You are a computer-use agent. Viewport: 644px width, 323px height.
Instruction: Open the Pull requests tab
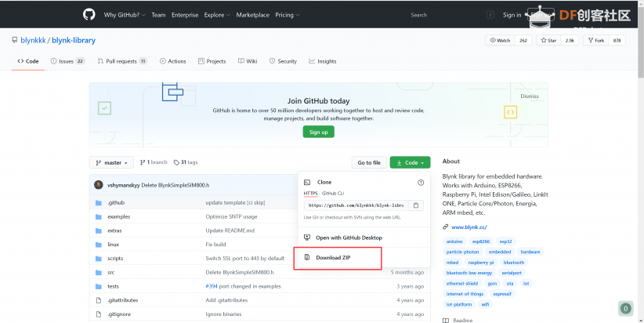(x=122, y=61)
